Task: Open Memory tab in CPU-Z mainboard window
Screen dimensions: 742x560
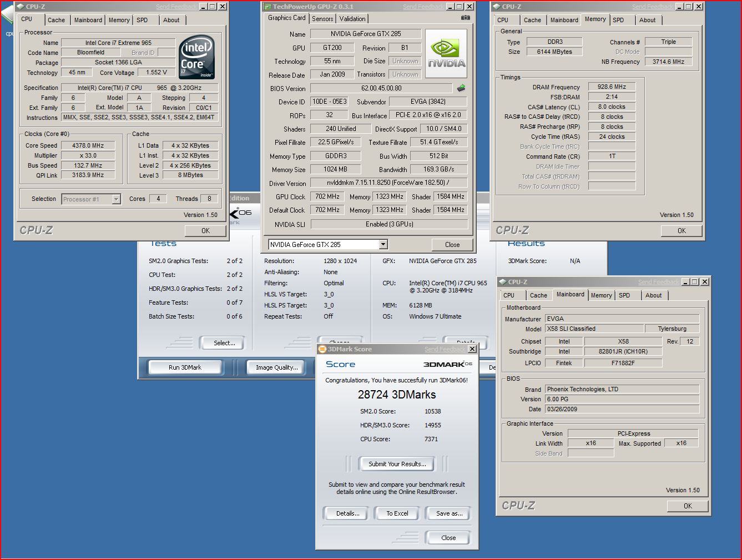Action: (x=601, y=295)
